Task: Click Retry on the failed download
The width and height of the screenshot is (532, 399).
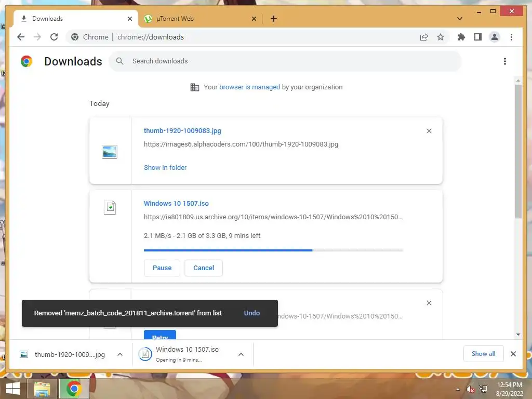Action: tap(160, 335)
